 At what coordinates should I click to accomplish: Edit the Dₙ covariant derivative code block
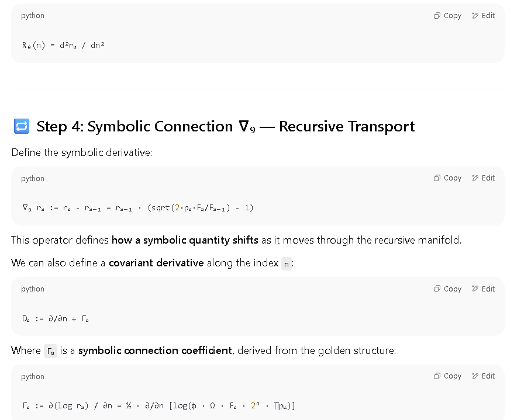pos(483,289)
